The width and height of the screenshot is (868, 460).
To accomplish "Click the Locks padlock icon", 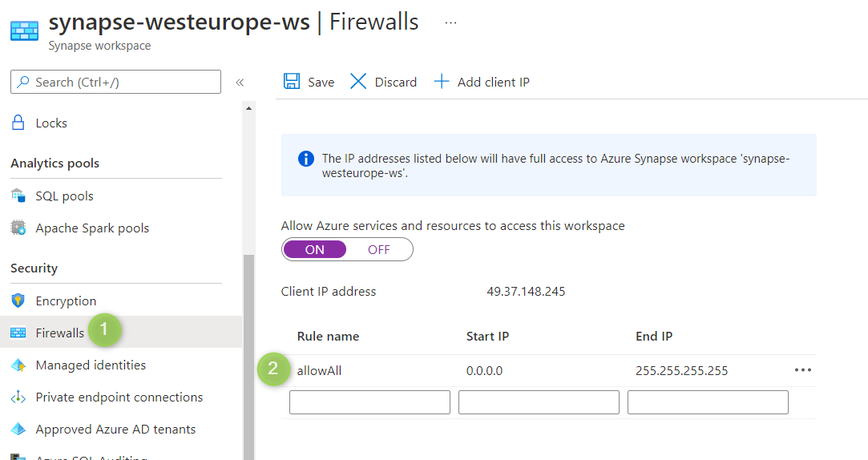I will point(18,123).
